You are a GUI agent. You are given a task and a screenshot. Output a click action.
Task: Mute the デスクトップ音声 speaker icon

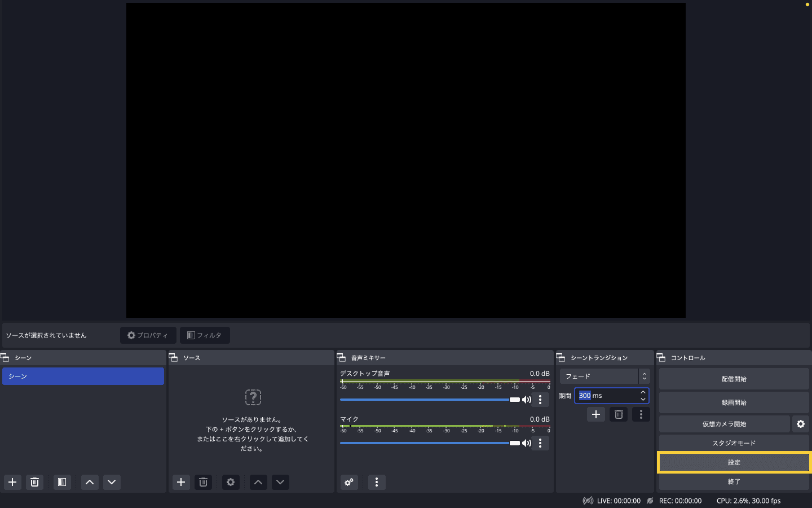coord(527,400)
